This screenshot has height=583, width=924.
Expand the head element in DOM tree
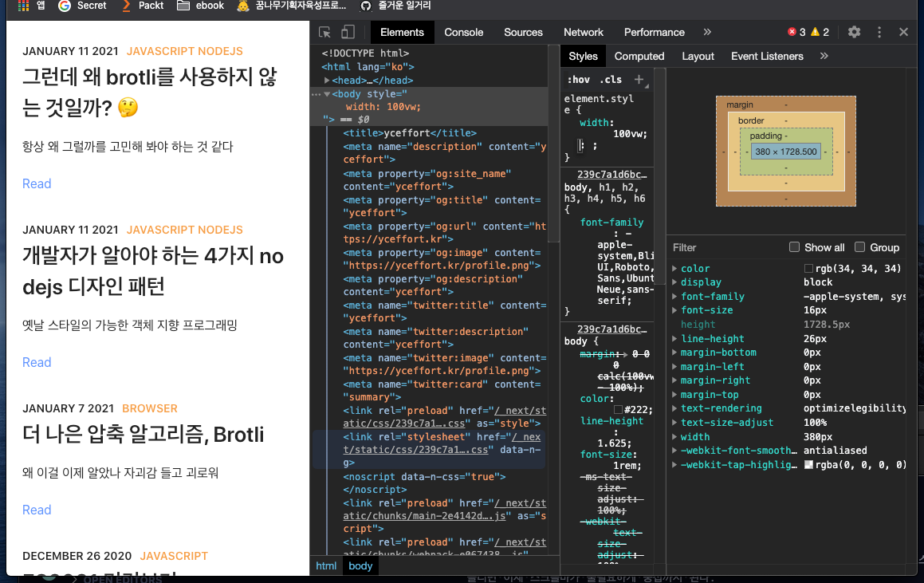[328, 81]
